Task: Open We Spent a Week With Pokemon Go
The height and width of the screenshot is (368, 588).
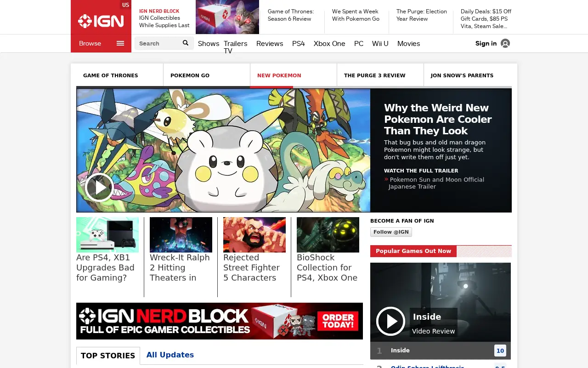Action: [356, 15]
